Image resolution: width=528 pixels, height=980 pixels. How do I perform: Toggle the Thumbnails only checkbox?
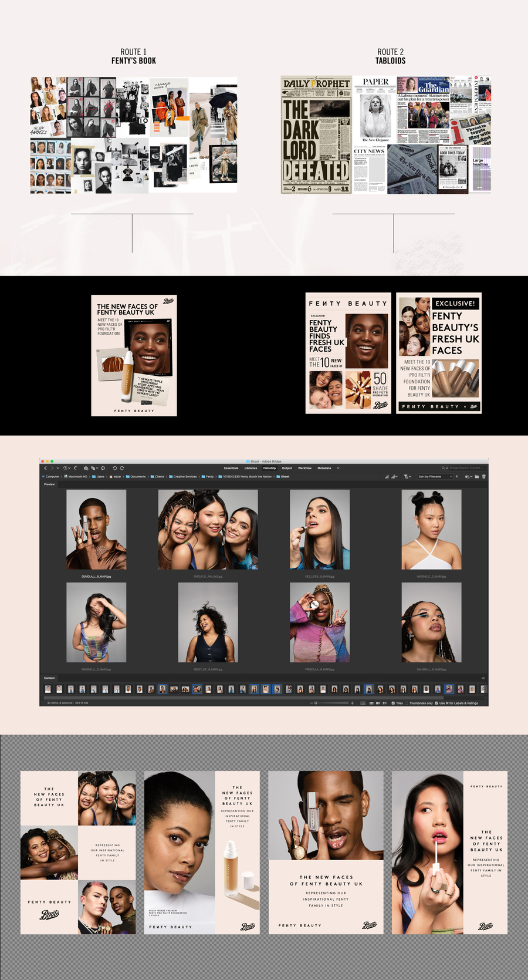point(407,703)
